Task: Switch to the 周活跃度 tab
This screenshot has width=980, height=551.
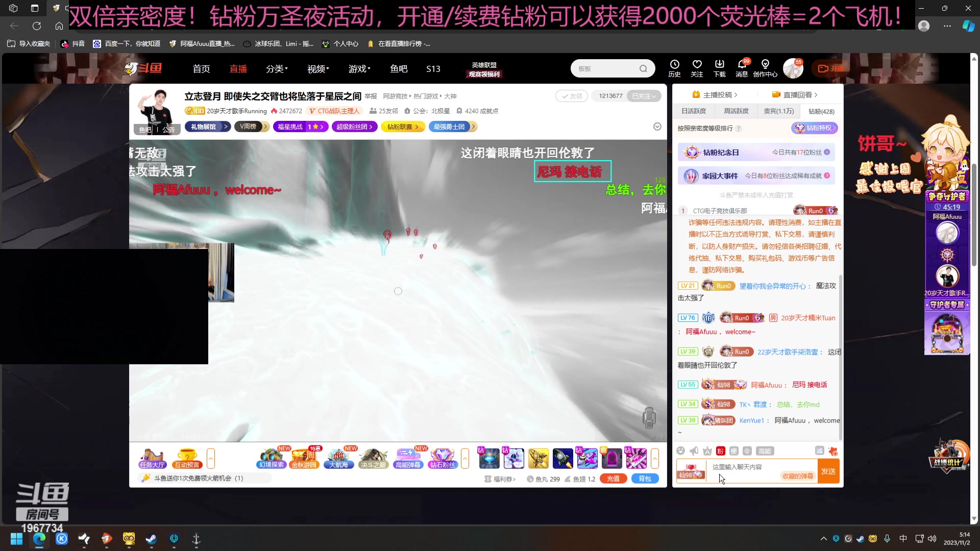Action: tap(736, 111)
